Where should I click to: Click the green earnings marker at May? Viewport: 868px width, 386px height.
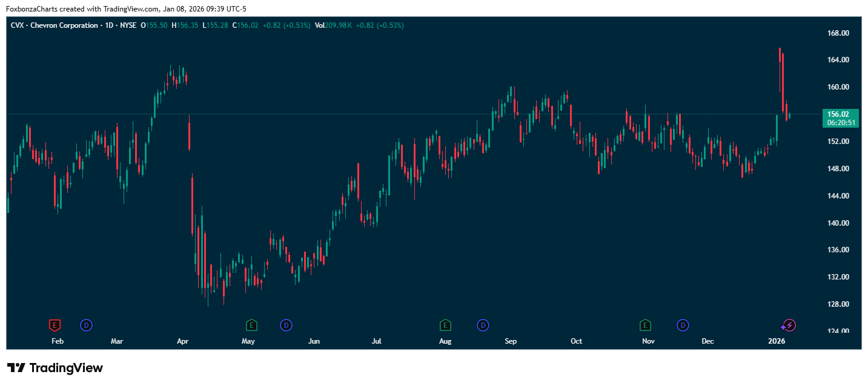point(251,325)
